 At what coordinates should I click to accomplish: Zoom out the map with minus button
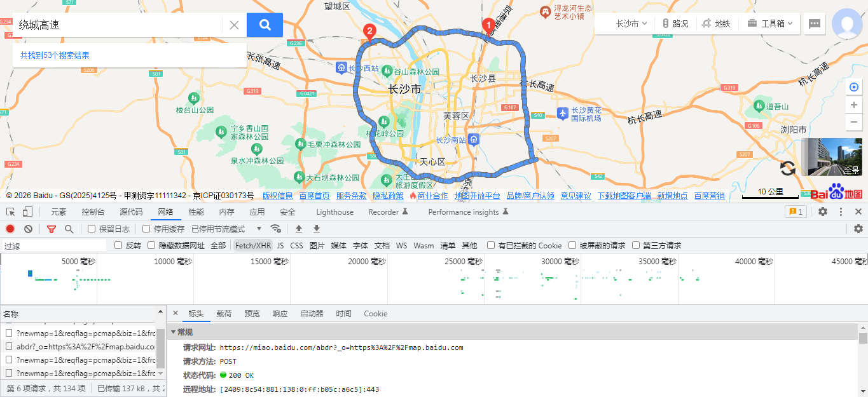pos(854,122)
